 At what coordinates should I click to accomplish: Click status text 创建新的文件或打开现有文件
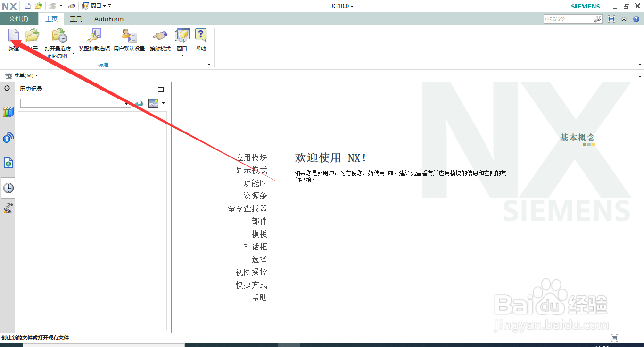pyautogui.click(x=35, y=338)
